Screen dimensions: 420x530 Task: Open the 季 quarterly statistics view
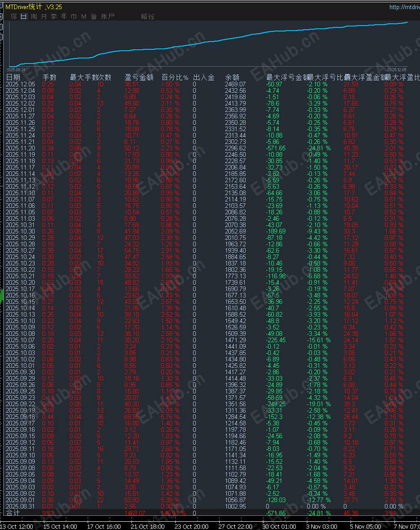[54, 16]
